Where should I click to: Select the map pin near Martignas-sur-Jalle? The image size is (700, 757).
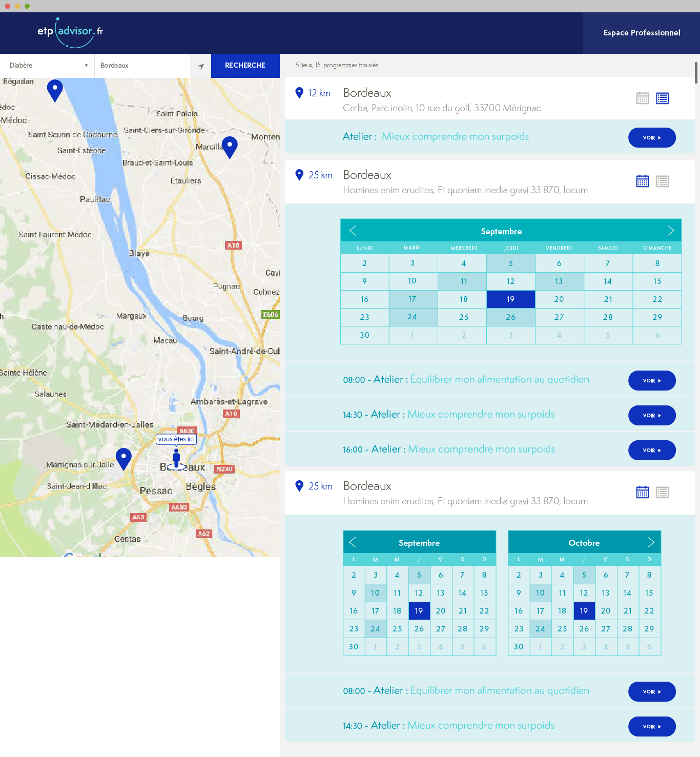coord(123,459)
